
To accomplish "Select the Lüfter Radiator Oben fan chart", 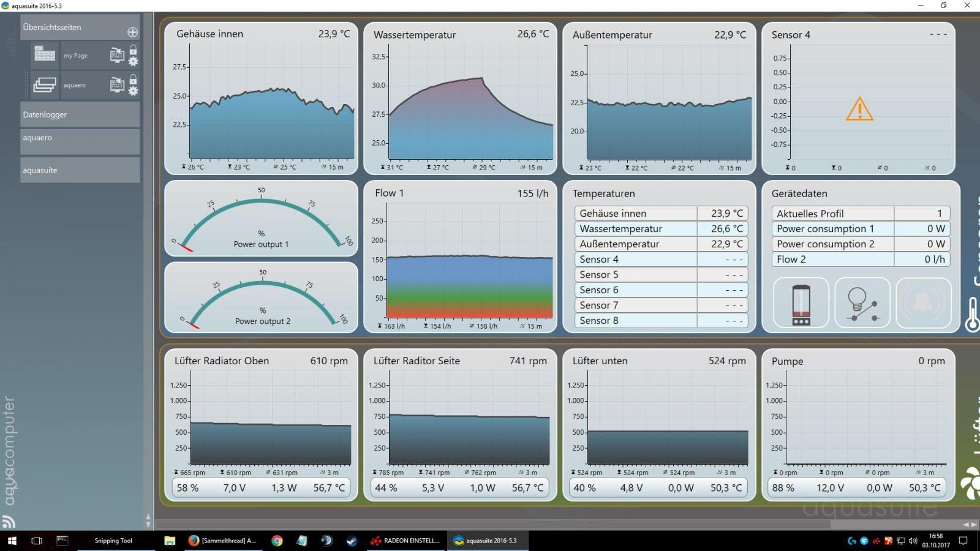I will [x=262, y=425].
